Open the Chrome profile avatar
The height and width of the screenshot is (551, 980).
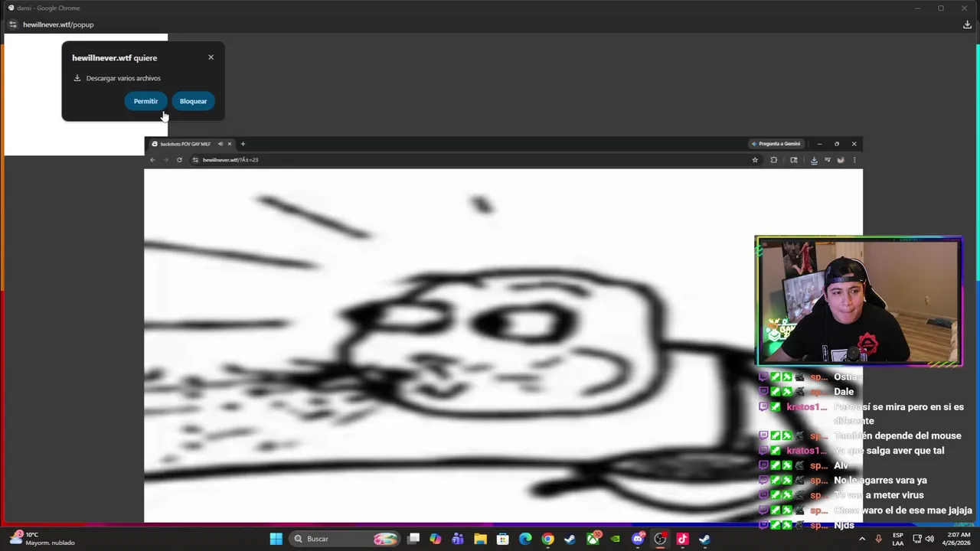coord(841,160)
